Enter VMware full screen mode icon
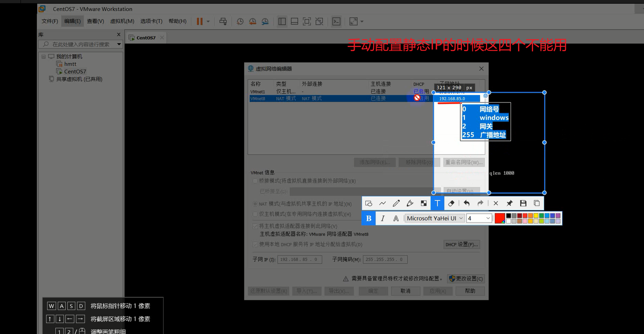The width and height of the screenshot is (644, 334). coord(307,21)
